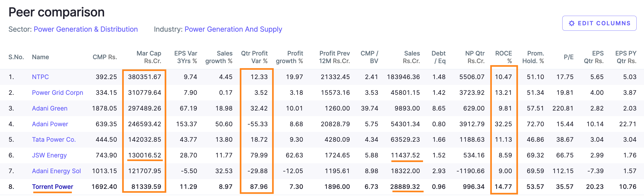Click Torrent Power EPS Qtr 20.23
This screenshot has width=644, height=196.
point(595,187)
